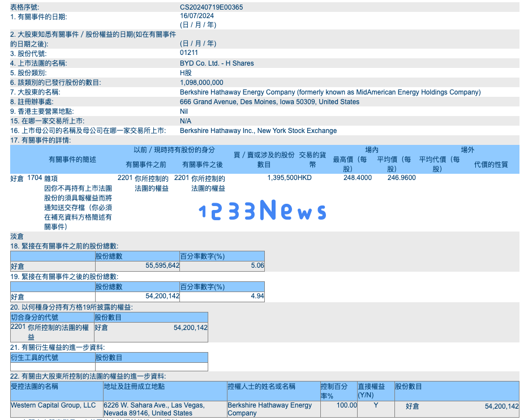Click the currency value "HKD"
Image resolution: width=524 pixels, height=420 pixels.
coord(304,178)
